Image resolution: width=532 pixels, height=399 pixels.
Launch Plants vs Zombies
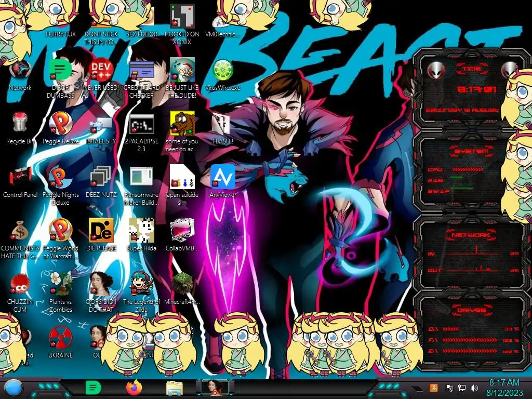click(x=60, y=293)
